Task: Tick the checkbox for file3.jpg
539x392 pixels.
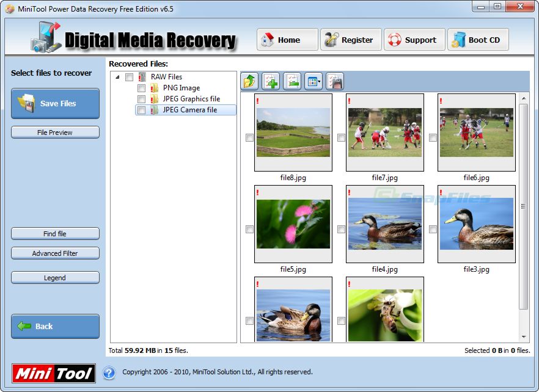Action: pos(433,229)
